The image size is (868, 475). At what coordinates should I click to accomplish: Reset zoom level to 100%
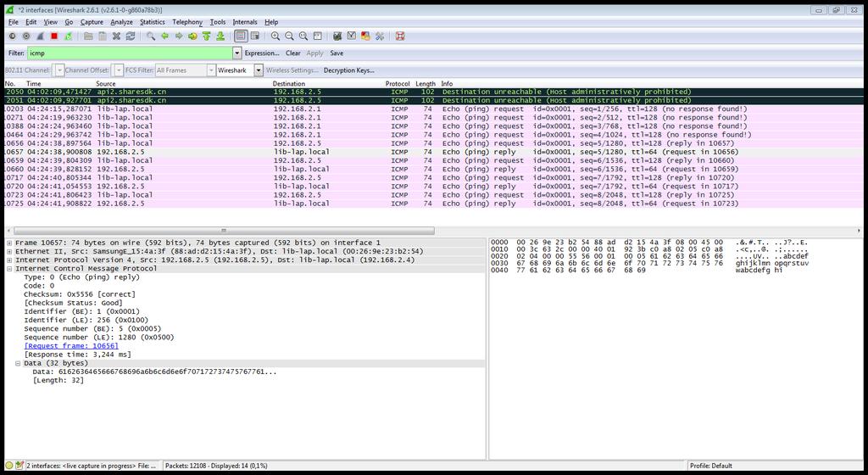pyautogui.click(x=303, y=36)
